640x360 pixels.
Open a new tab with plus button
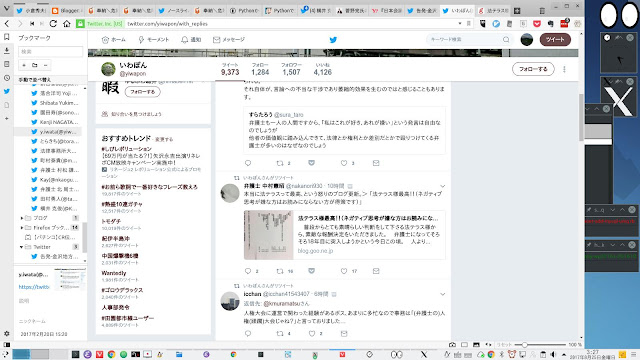(x=517, y=11)
